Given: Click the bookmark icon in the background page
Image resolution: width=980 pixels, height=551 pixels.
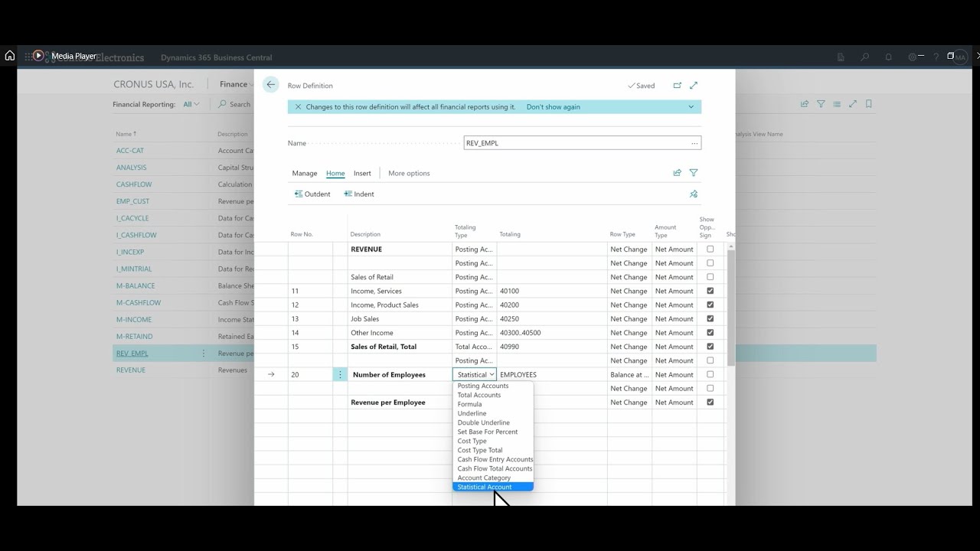Looking at the screenshot, I should [868, 104].
